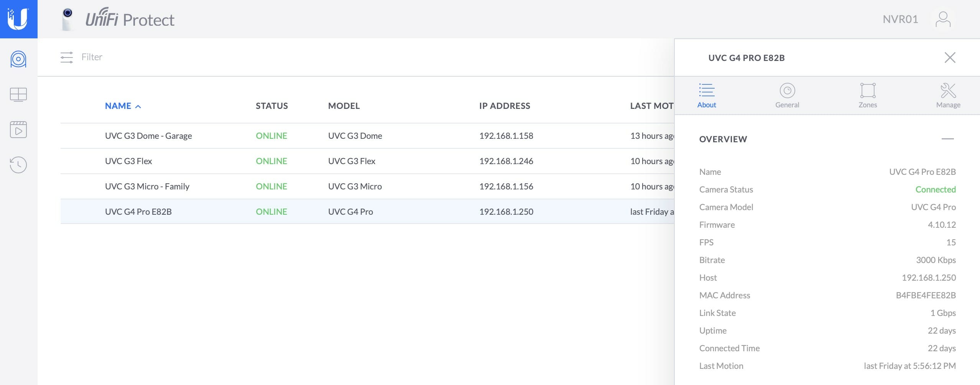Viewport: 980px width, 385px height.
Task: Open the Manage tab
Action: [x=948, y=96]
